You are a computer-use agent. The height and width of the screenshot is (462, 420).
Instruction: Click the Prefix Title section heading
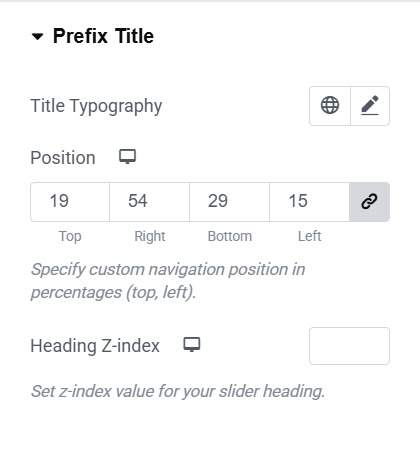(103, 36)
